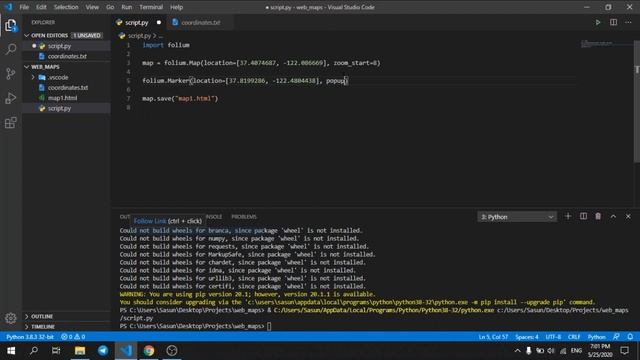Click the errors and warnings status indicator
Viewport: 640px width, 360px height.
pos(73,337)
